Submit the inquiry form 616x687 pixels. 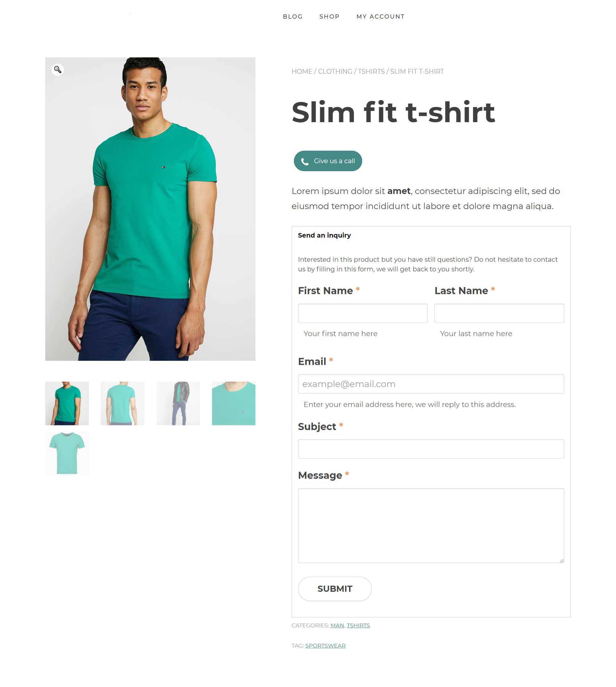[x=335, y=589]
